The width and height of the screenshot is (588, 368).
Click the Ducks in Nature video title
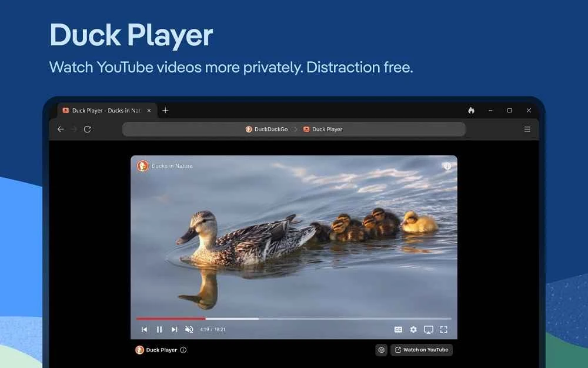[x=172, y=165]
